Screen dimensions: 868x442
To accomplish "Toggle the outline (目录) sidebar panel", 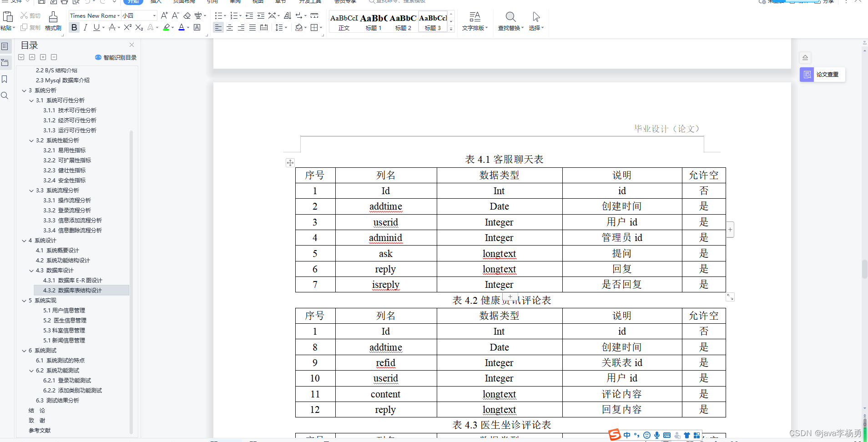I will click(x=5, y=46).
